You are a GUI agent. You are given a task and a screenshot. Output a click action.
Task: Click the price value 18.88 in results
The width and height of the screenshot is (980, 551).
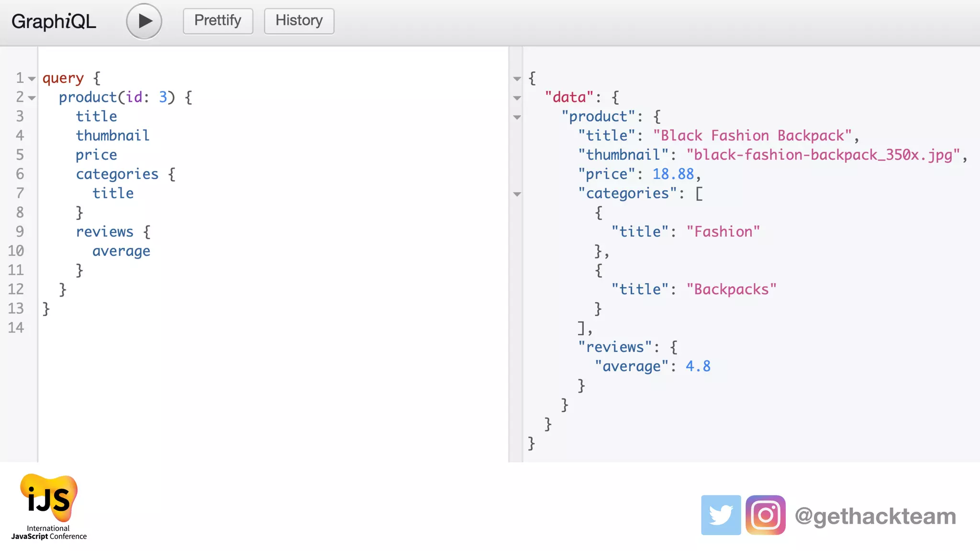[673, 174]
